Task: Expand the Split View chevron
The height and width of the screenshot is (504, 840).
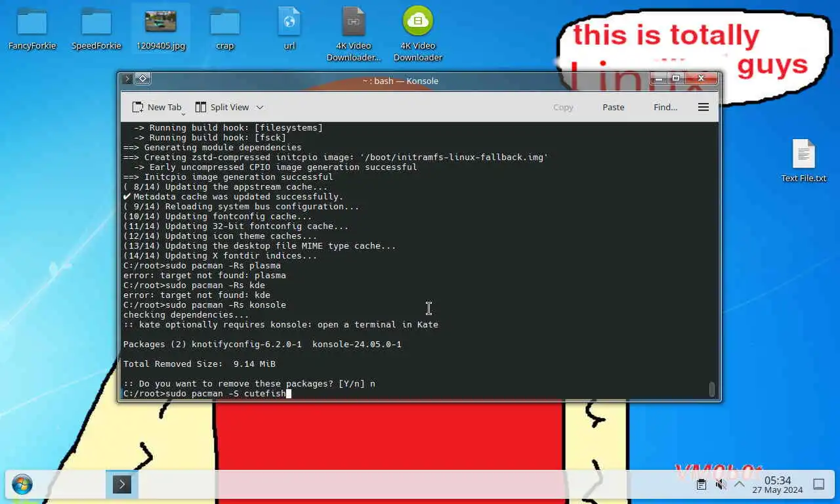Action: (x=260, y=107)
